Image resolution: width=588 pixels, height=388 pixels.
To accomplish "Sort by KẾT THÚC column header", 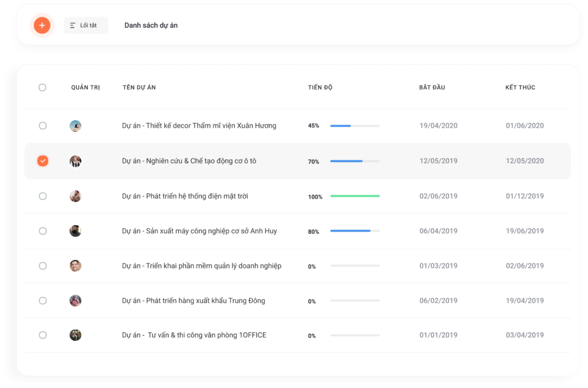I will [520, 87].
